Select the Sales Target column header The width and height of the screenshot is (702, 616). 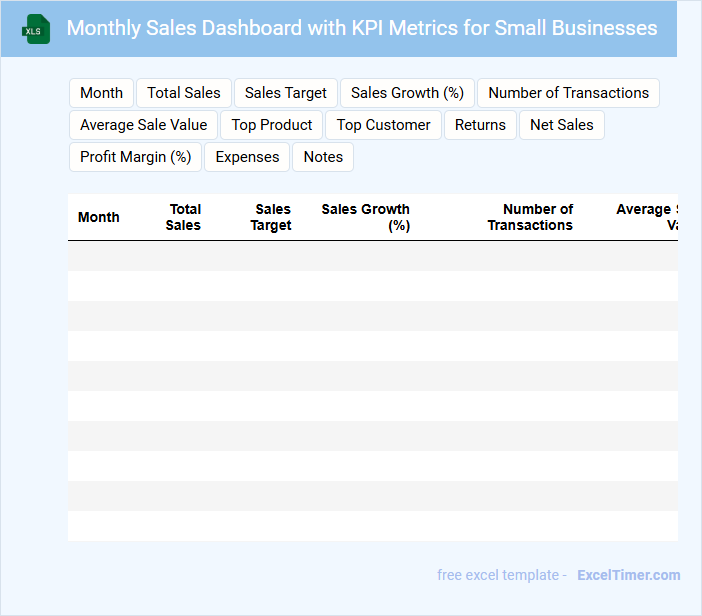(x=272, y=217)
